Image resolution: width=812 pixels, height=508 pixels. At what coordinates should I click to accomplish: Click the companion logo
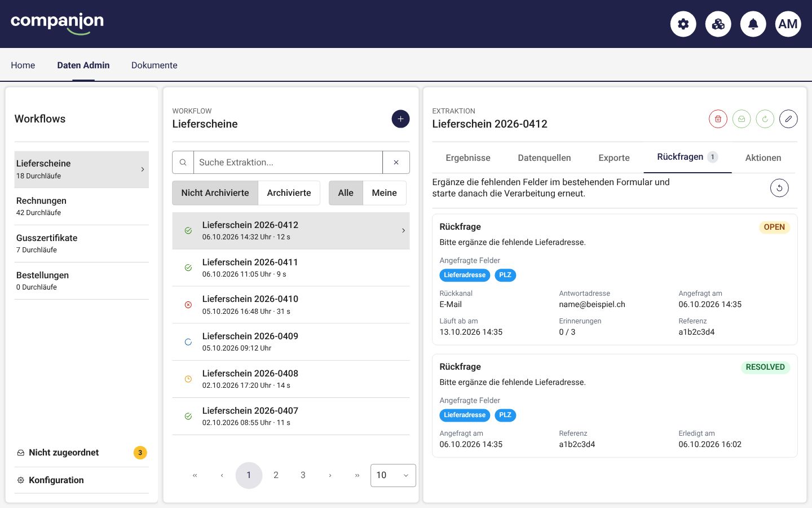57,24
